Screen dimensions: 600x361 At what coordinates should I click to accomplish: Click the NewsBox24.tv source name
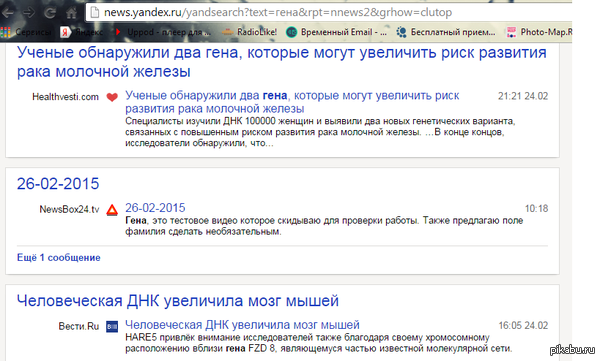tap(69, 209)
